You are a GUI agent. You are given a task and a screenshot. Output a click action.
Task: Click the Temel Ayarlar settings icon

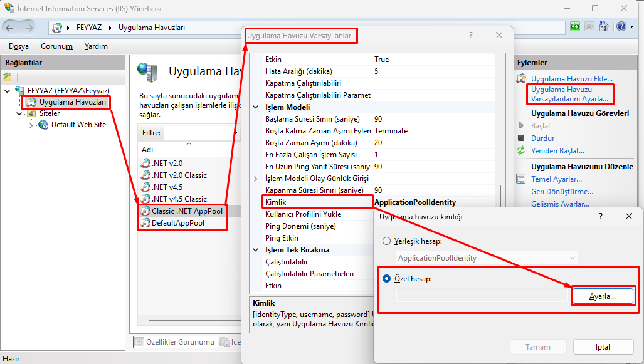520,179
